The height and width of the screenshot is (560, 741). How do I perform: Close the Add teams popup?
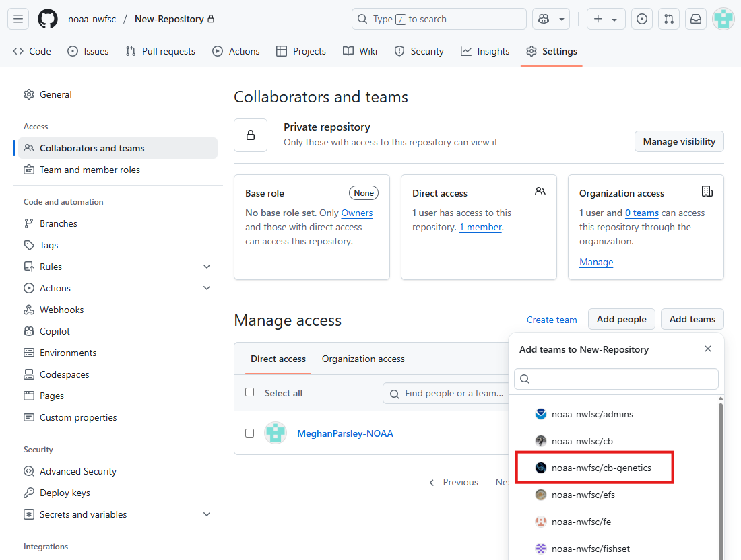click(708, 349)
